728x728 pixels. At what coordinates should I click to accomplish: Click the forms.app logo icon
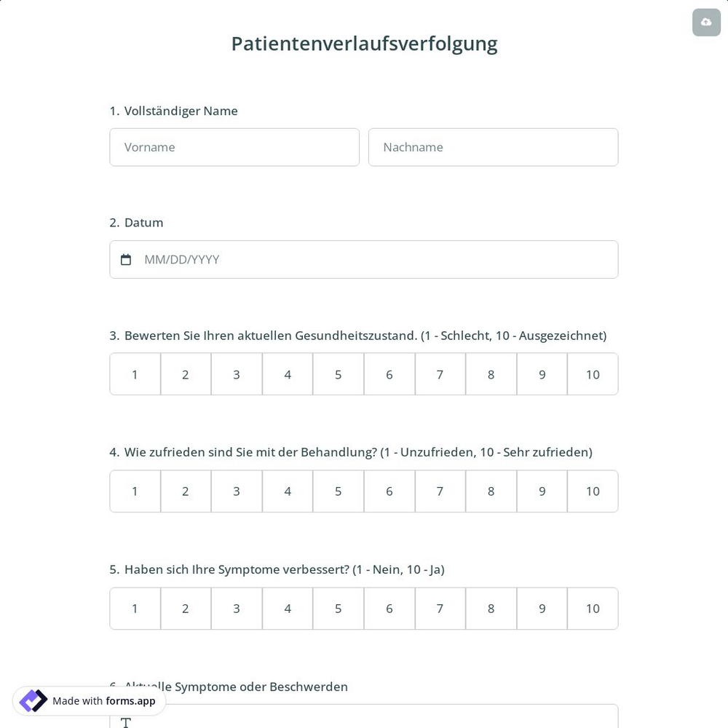[x=33, y=700]
